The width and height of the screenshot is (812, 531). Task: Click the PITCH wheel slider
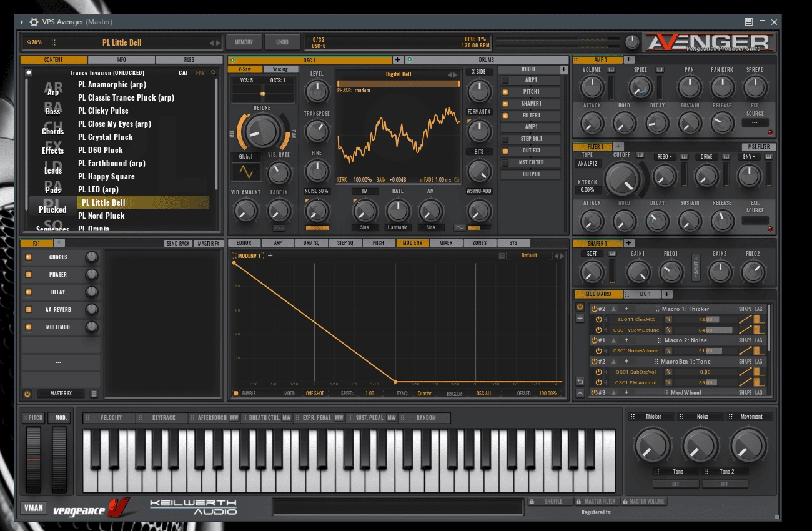pyautogui.click(x=33, y=459)
